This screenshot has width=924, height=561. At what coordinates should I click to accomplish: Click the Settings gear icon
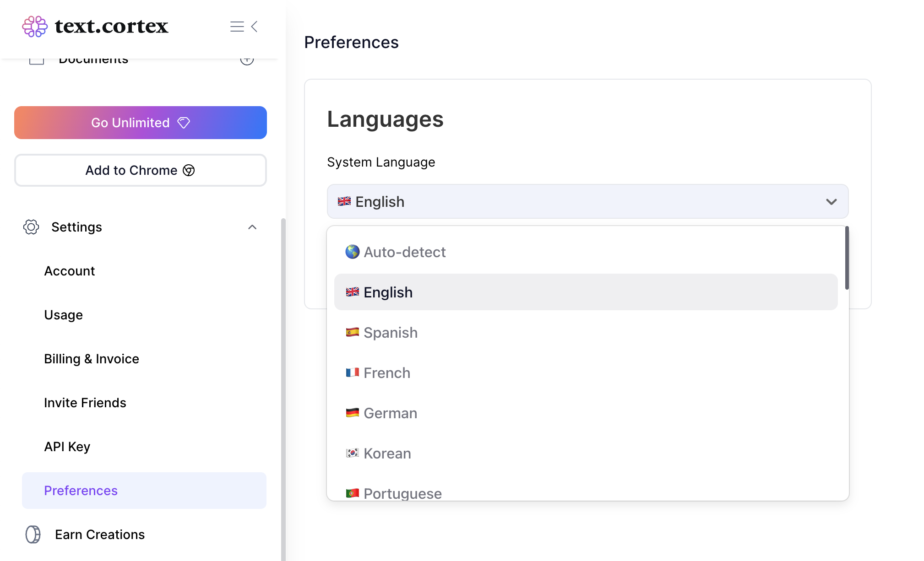(x=31, y=227)
